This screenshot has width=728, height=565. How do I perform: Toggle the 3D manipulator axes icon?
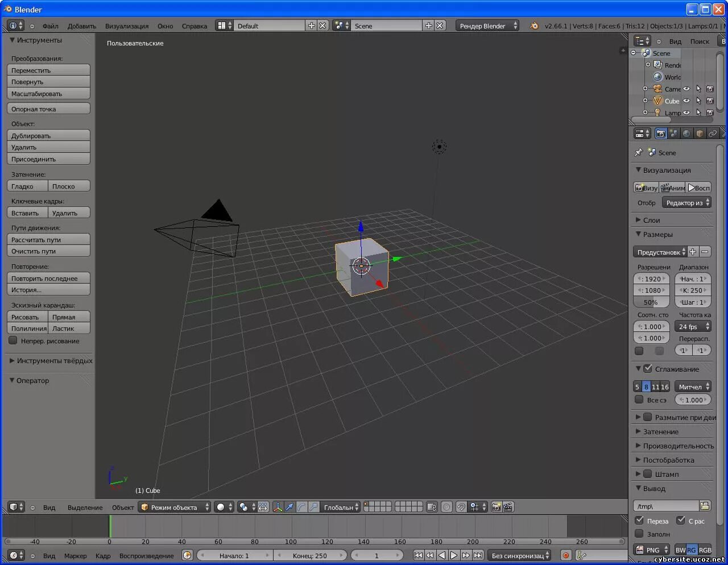pyautogui.click(x=278, y=507)
